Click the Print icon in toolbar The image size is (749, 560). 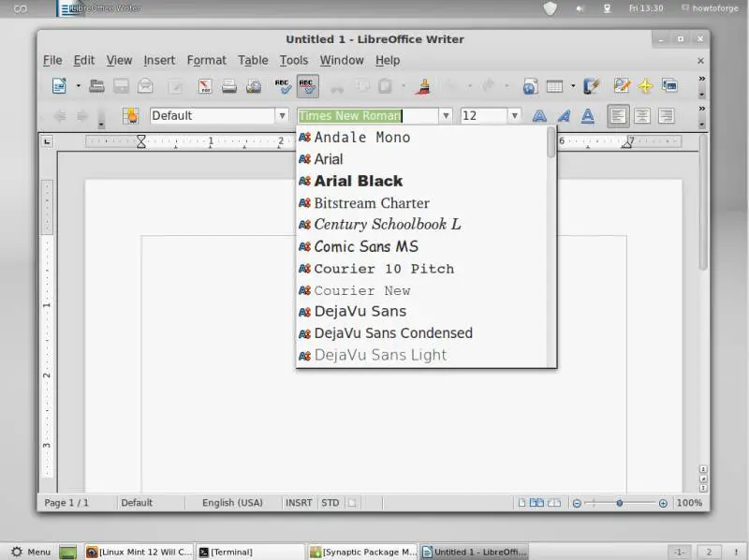pos(229,86)
